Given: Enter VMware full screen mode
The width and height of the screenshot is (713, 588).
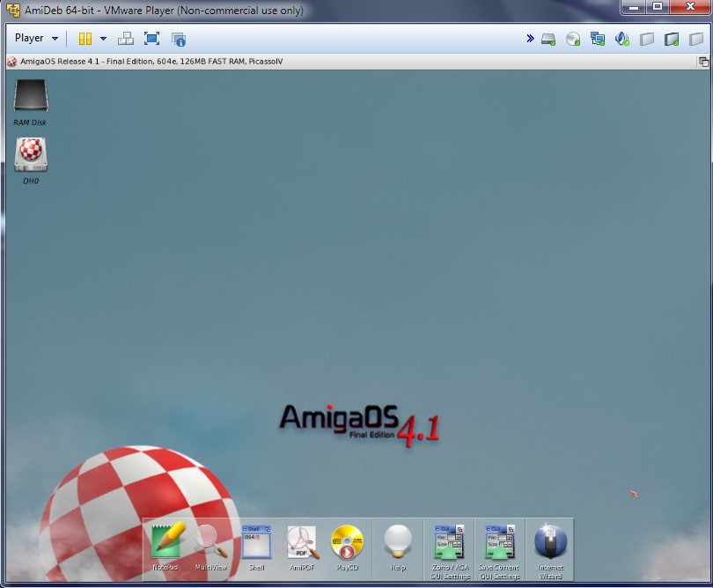Looking at the screenshot, I should click(x=151, y=39).
